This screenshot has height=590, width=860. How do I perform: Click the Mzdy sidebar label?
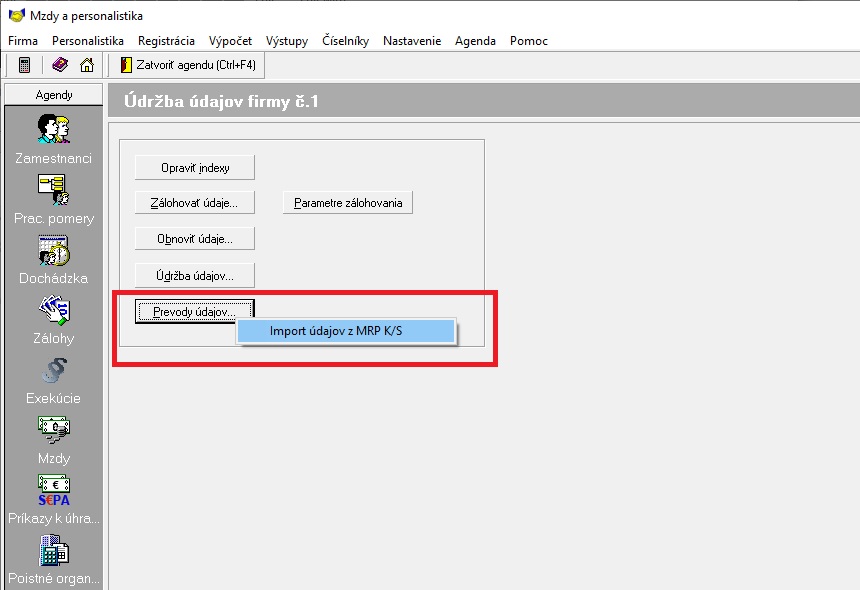pyautogui.click(x=54, y=458)
